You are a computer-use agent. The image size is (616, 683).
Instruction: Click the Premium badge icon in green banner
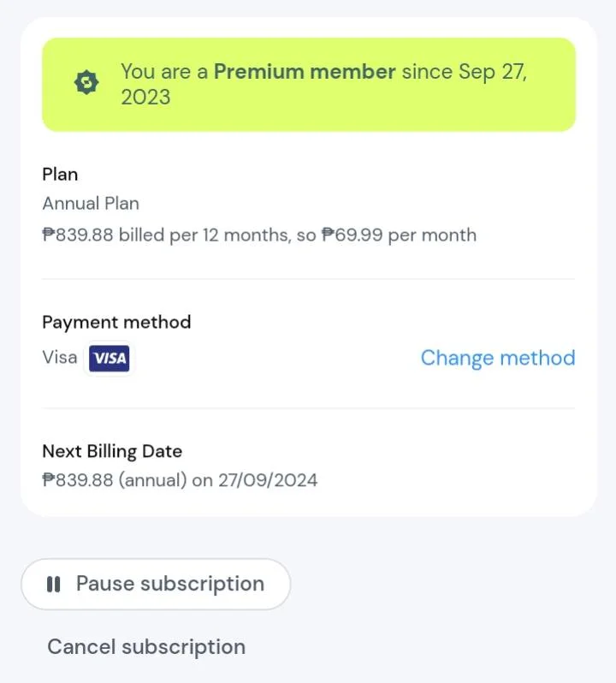pos(86,82)
